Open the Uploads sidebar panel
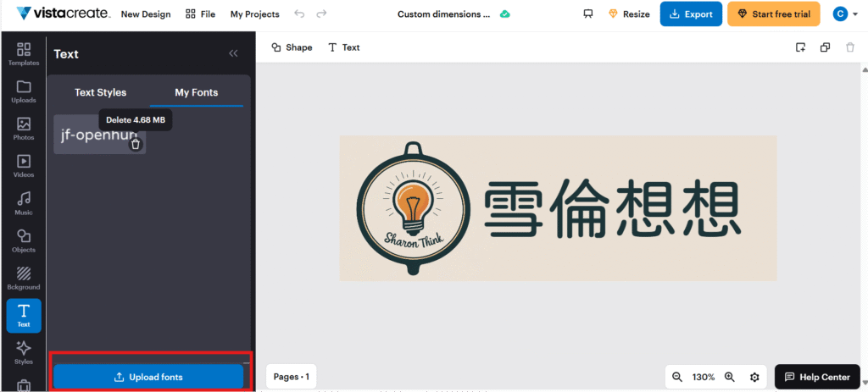868x392 pixels. coord(24,91)
